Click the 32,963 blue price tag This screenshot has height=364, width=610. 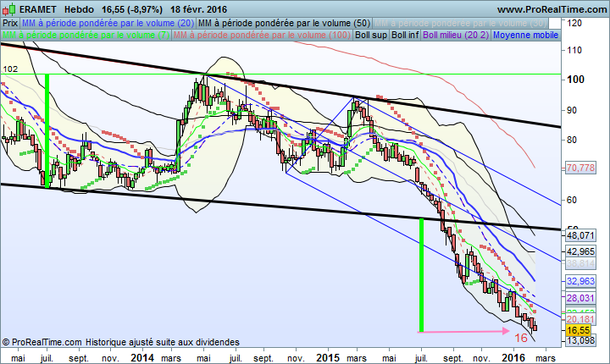coord(580,281)
